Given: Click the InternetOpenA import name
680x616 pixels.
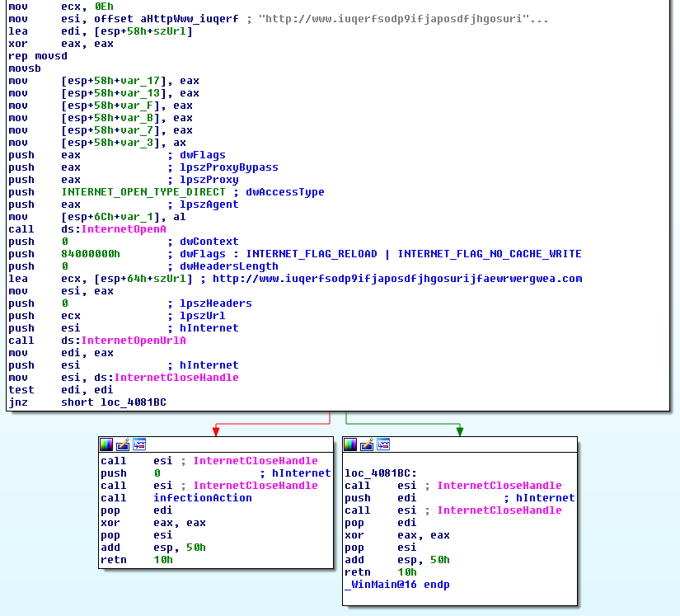Looking at the screenshot, I should [x=124, y=229].
